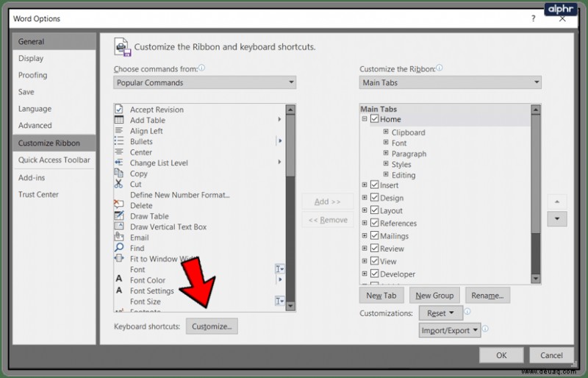
Task: Click the Draw Table pencil icon
Action: (x=119, y=215)
